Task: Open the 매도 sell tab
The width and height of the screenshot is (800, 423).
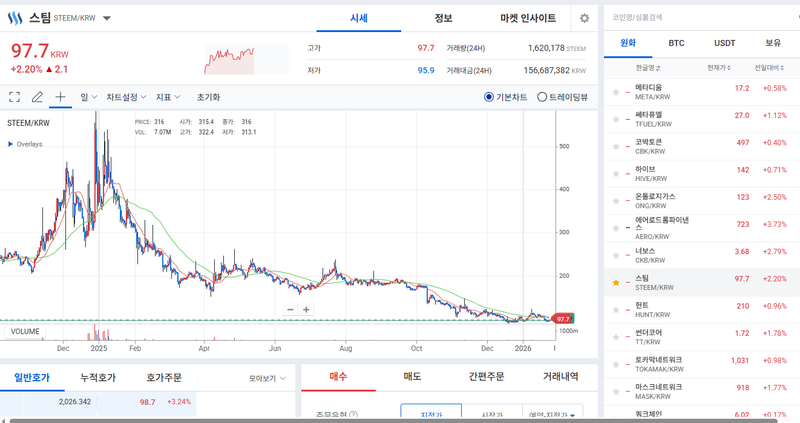Action: point(411,376)
